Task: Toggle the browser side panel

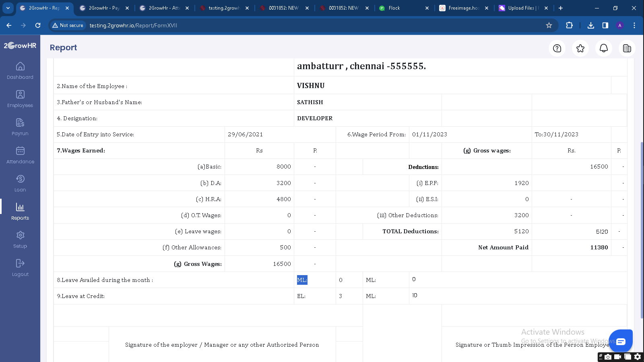Action: [605, 25]
